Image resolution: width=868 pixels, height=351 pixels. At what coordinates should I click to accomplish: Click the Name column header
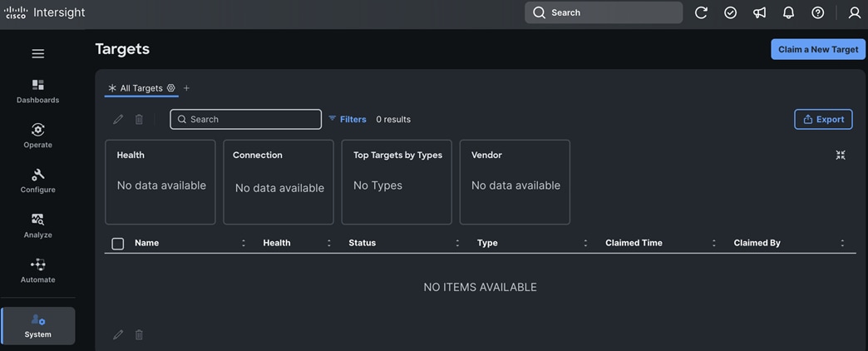(x=146, y=243)
